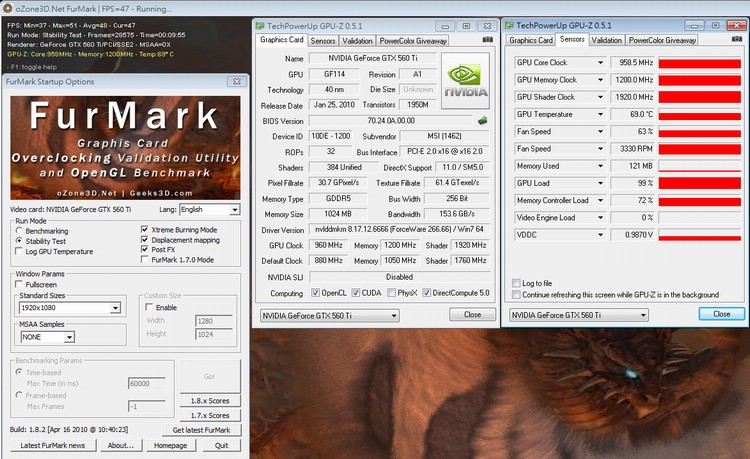Click the 1.8.x Scores button

pyautogui.click(x=210, y=401)
